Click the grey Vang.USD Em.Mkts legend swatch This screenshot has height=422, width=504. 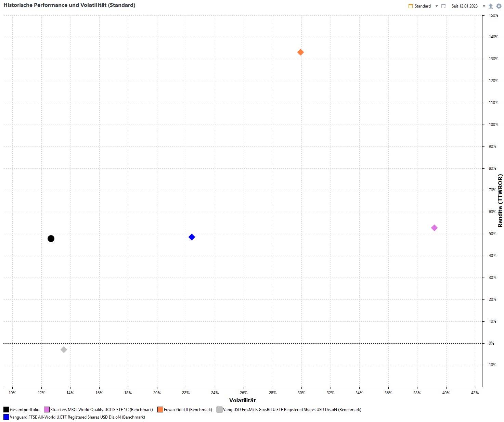[x=219, y=410]
